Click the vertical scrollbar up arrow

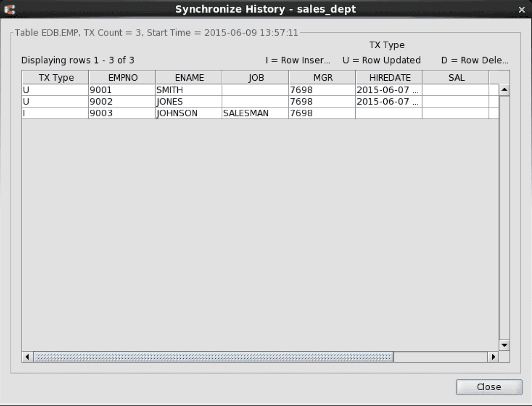(x=504, y=89)
